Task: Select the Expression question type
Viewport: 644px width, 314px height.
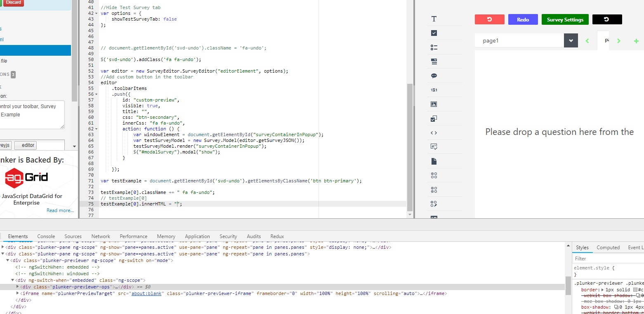Action: coord(434,146)
